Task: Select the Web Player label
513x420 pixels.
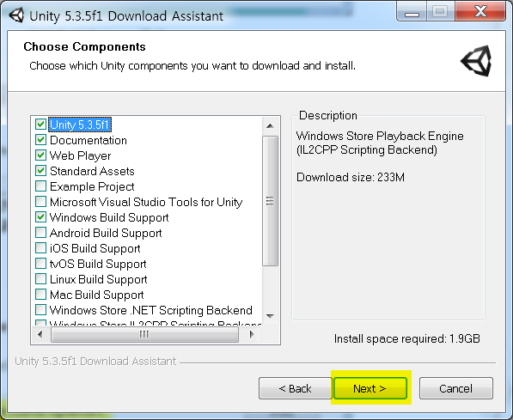Action: click(x=80, y=155)
